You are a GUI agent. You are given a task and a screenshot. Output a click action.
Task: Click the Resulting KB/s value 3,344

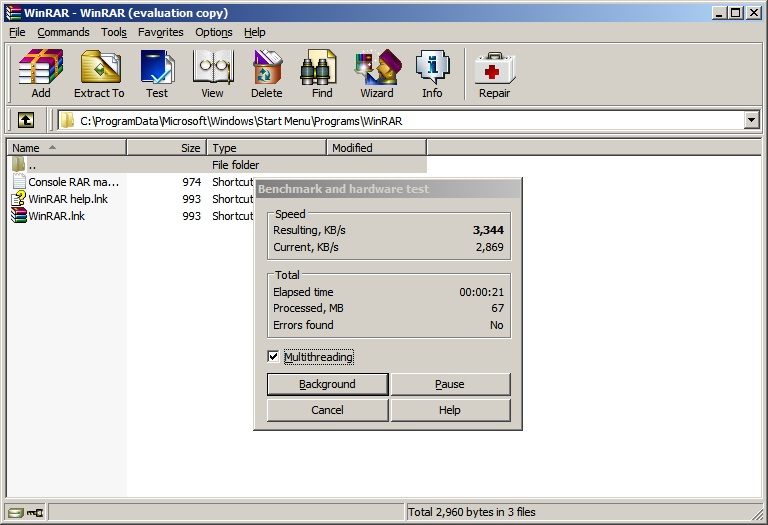488,230
